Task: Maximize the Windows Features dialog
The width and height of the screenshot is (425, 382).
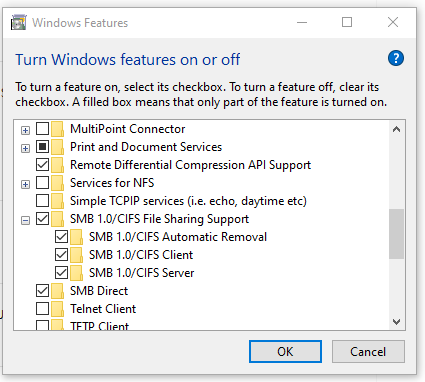Action: pyautogui.click(x=347, y=23)
